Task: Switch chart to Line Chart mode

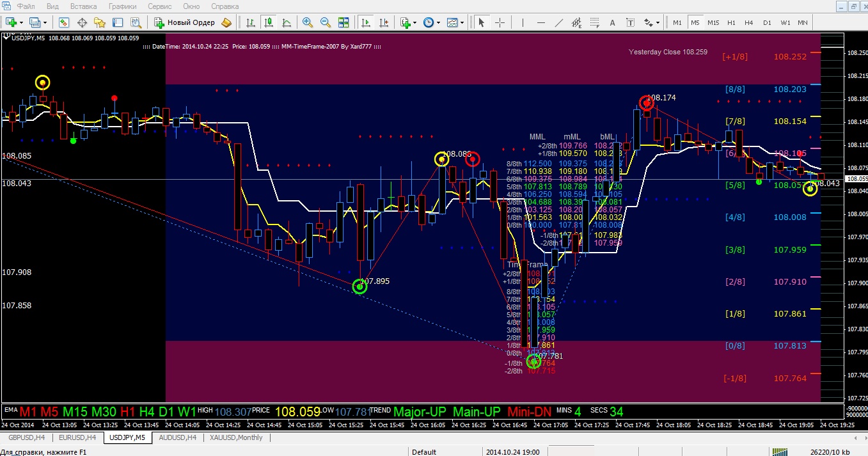Action: pyautogui.click(x=286, y=22)
